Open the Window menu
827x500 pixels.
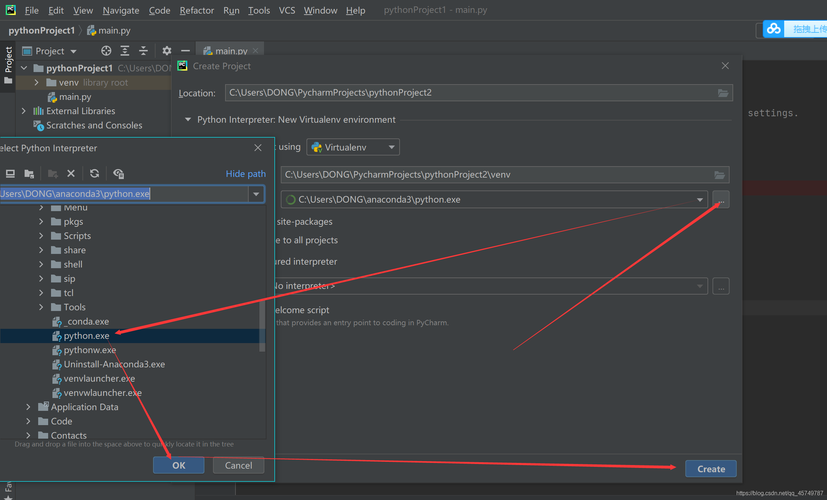pyautogui.click(x=320, y=11)
